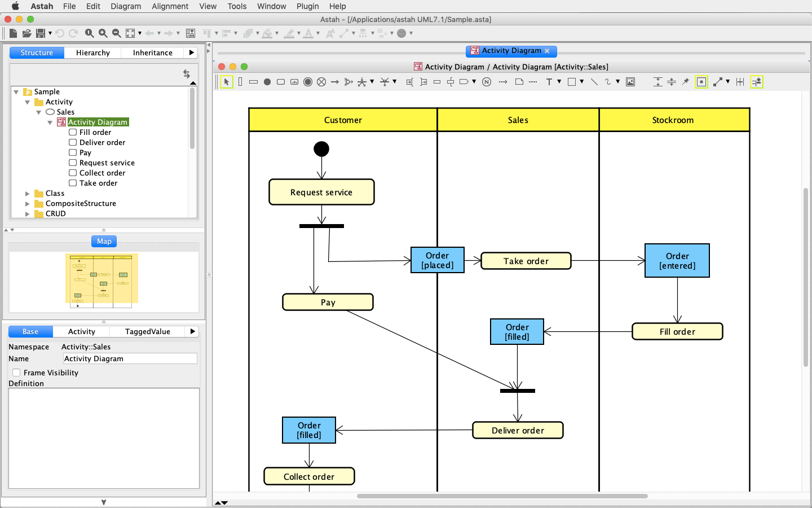Viewport: 812px width, 508px height.
Task: Click the diagram vertical scrollbar
Action: pos(806,277)
